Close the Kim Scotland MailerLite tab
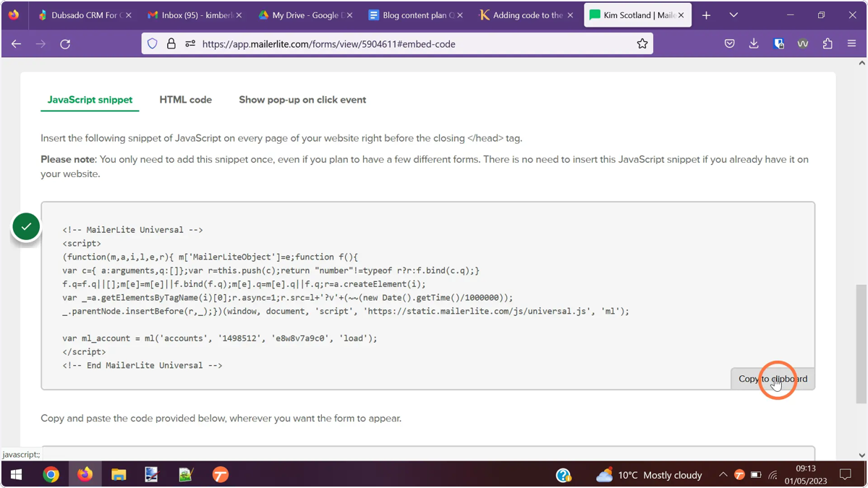Image resolution: width=868 pixels, height=488 pixels. point(681,15)
